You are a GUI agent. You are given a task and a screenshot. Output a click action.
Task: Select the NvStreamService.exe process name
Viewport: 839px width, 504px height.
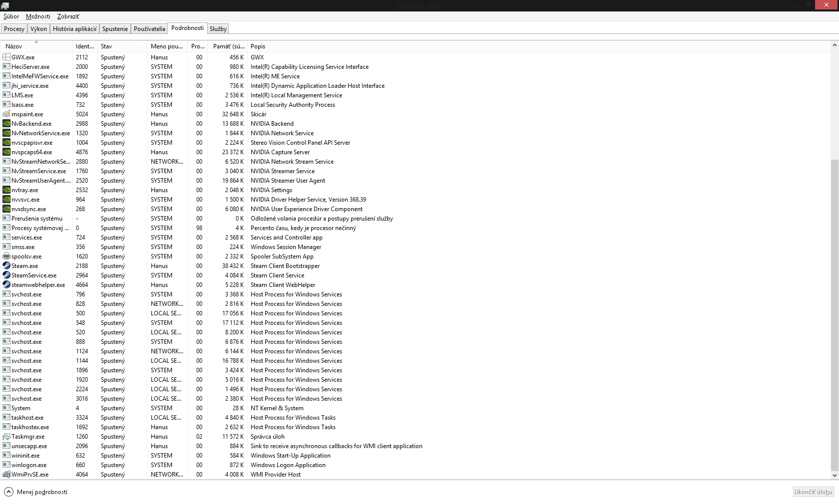point(39,171)
